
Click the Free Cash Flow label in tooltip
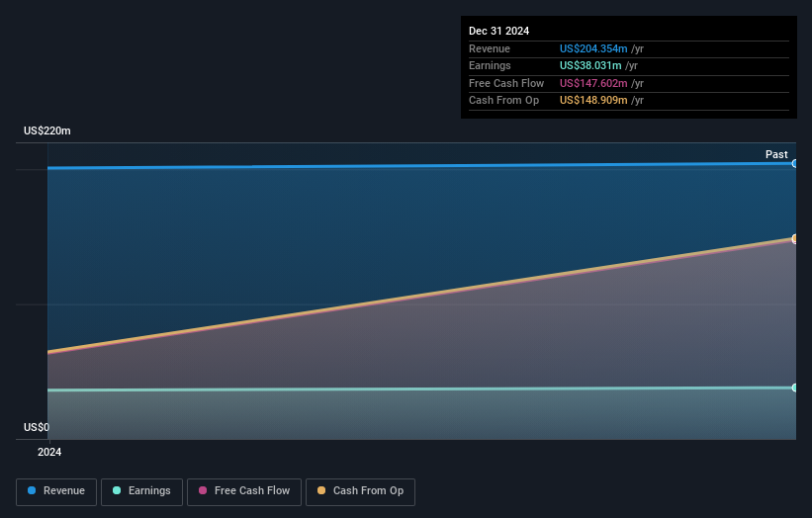click(x=506, y=83)
